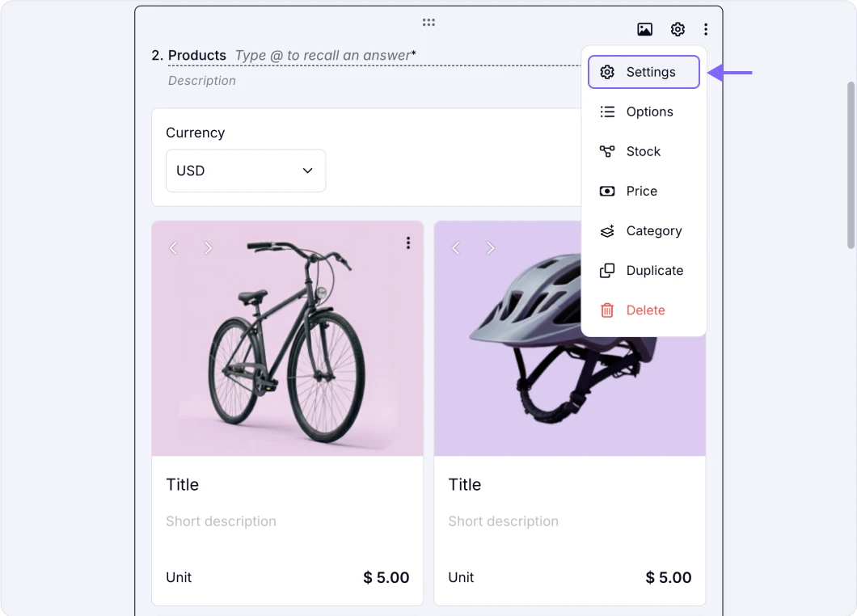Click the gear icon inside the Settings entry
The image size is (857, 616).
607,72
